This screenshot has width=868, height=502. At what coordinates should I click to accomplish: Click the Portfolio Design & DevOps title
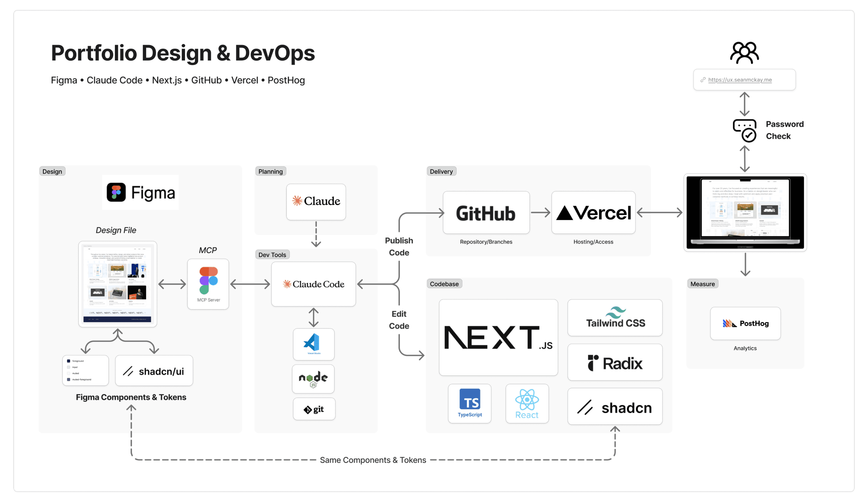point(183,53)
